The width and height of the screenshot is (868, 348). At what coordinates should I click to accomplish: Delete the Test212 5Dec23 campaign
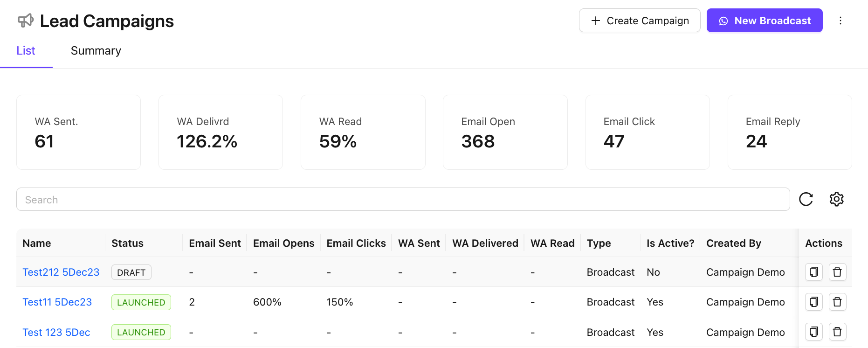click(x=838, y=272)
